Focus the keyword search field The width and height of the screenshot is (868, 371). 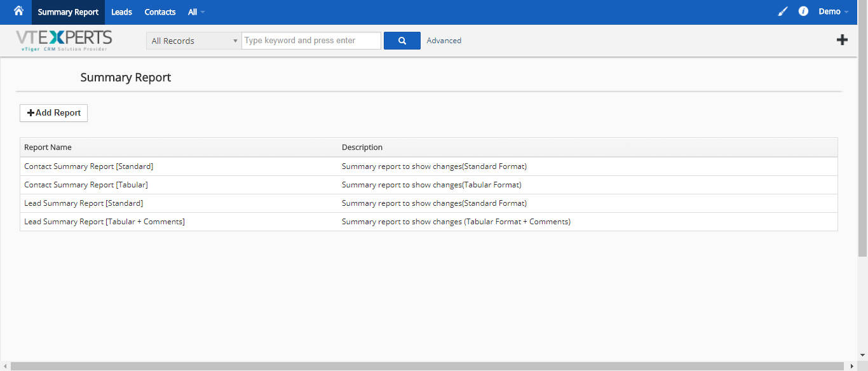[311, 41]
